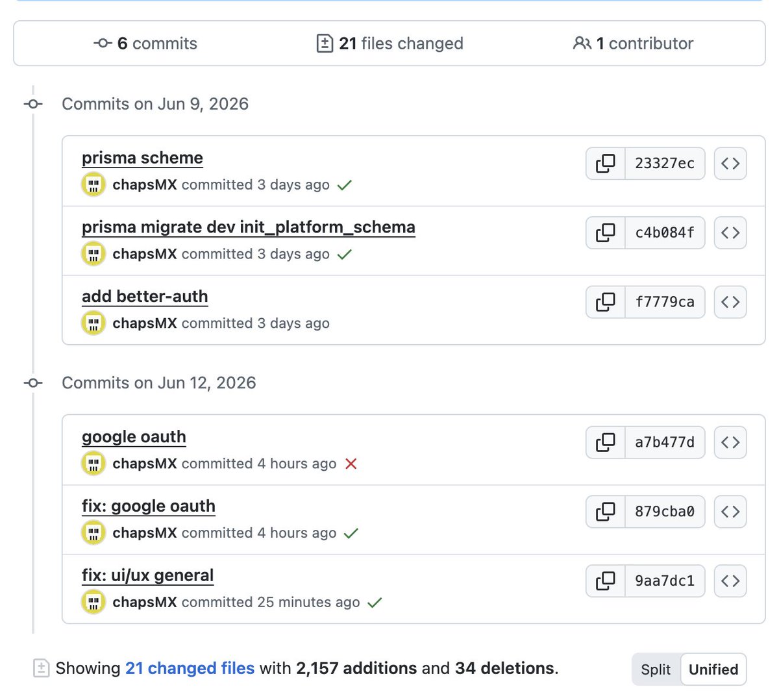The width and height of the screenshot is (779, 700).
Task: Open the 21 changed files link
Action: click(190, 668)
